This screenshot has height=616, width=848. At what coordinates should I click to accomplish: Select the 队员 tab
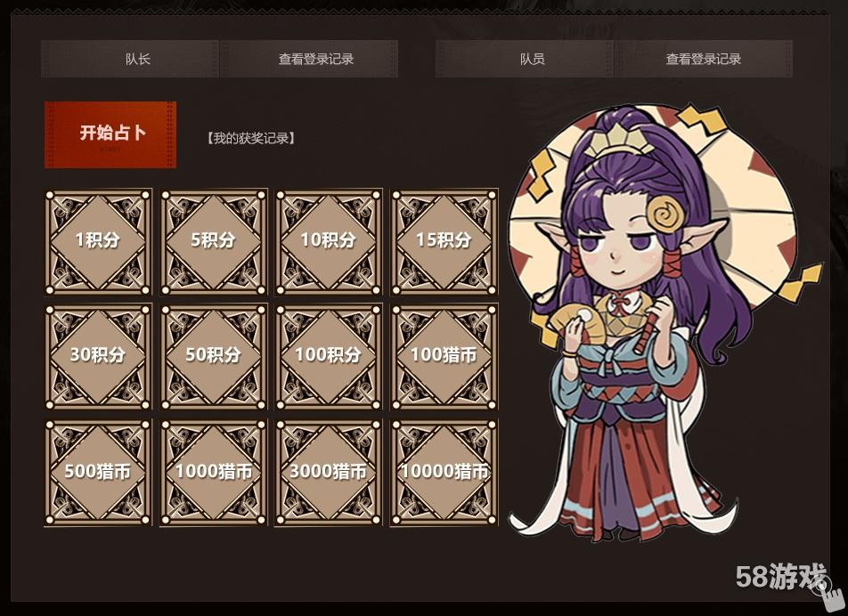point(525,59)
